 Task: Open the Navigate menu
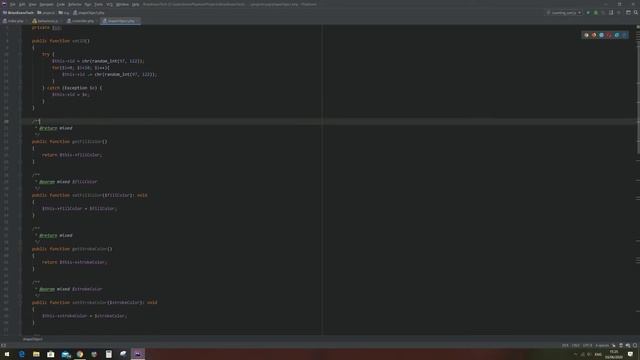[x=46, y=4]
